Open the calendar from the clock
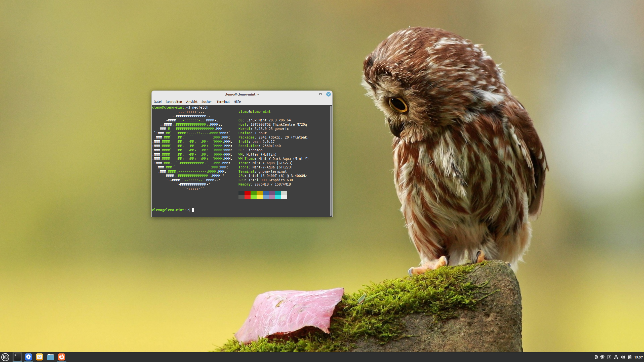This screenshot has width=644, height=362. (638, 357)
